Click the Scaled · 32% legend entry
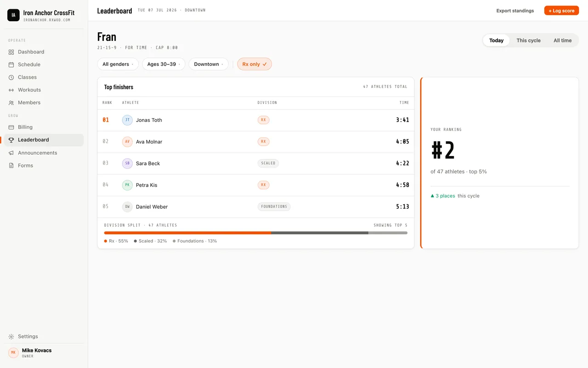Image resolution: width=588 pixels, height=368 pixels. pyautogui.click(x=150, y=241)
